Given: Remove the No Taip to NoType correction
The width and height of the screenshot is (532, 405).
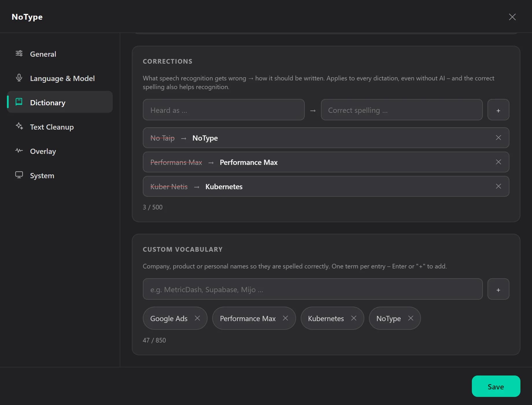Looking at the screenshot, I should [x=498, y=138].
